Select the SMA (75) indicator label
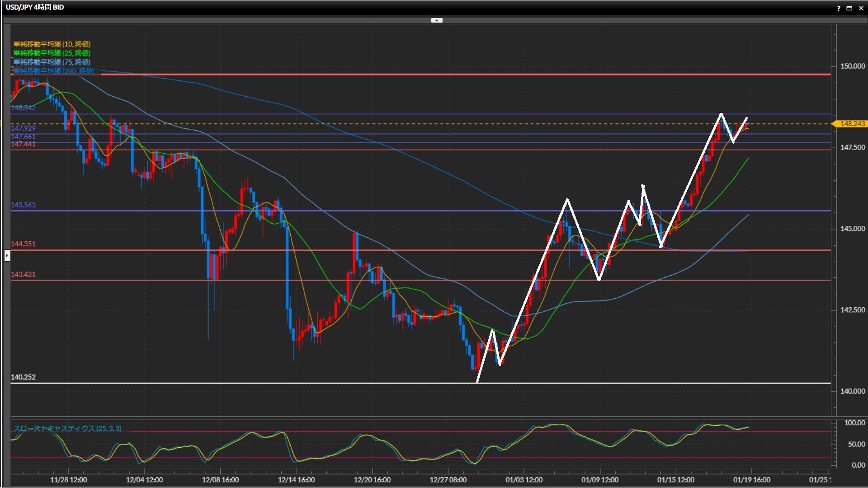 (52, 62)
